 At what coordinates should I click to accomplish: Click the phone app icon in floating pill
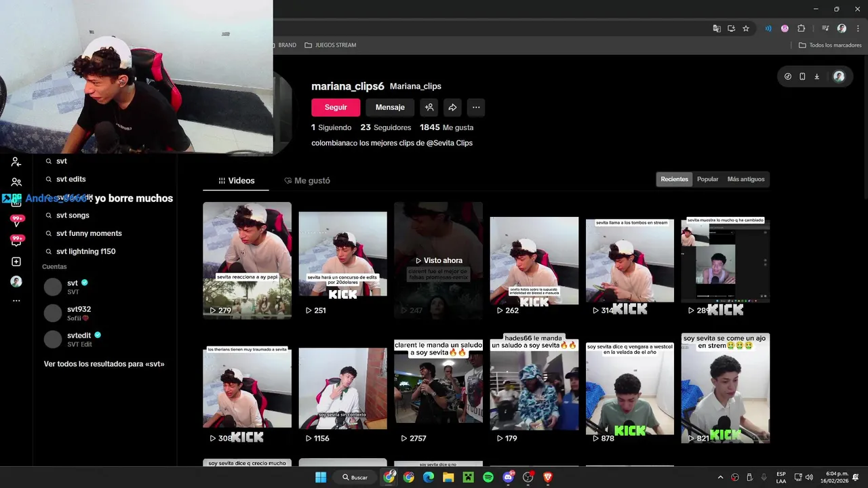point(802,77)
